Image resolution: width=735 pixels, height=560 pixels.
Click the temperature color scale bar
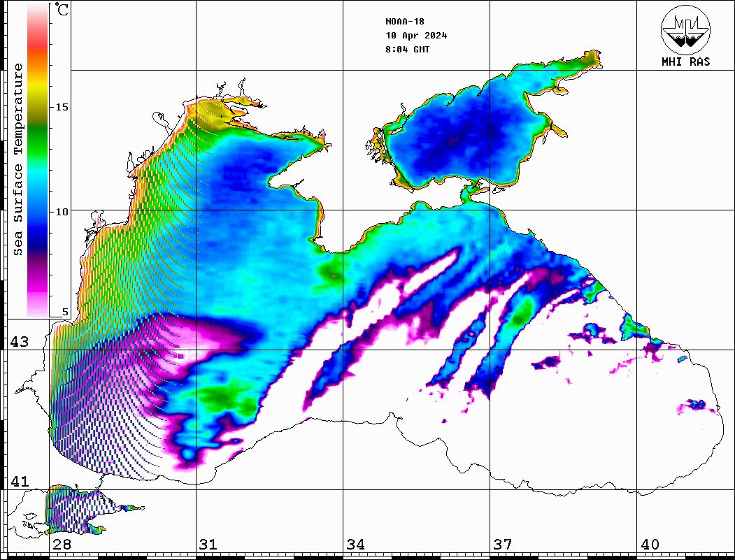coord(38,160)
